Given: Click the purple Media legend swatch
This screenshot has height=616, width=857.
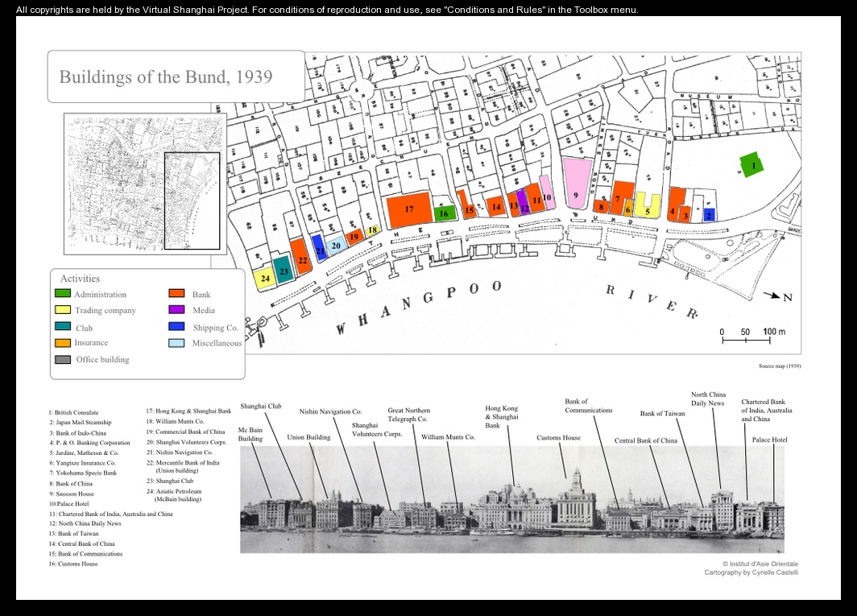Looking at the screenshot, I should (x=176, y=310).
